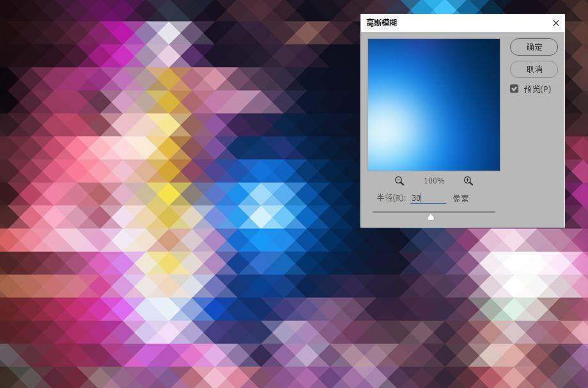Click the 确定 button to confirm the blur
The width and height of the screenshot is (588, 388).
(534, 47)
